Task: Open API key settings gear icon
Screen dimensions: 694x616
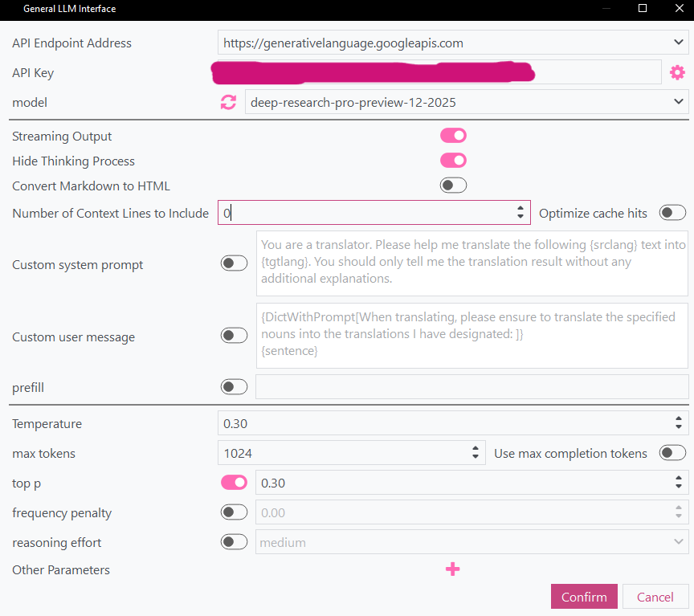Action: click(677, 72)
